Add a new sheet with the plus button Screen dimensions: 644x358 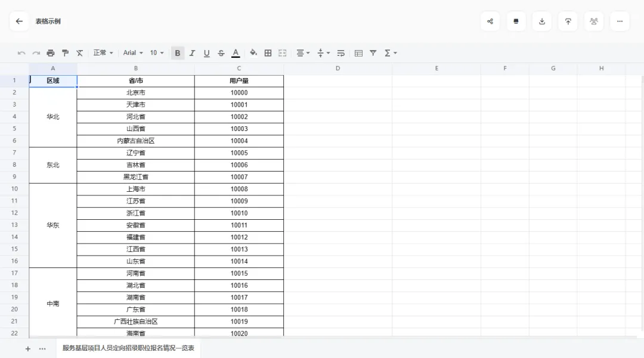click(x=28, y=349)
